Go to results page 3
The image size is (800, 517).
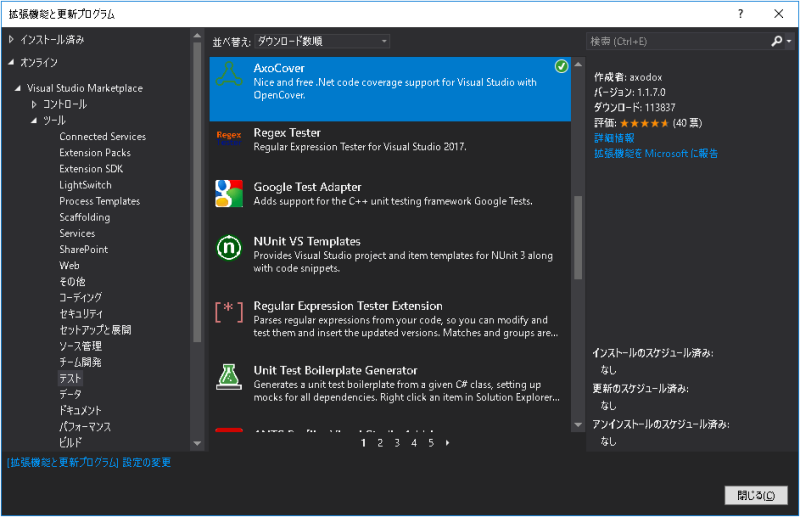[397, 443]
